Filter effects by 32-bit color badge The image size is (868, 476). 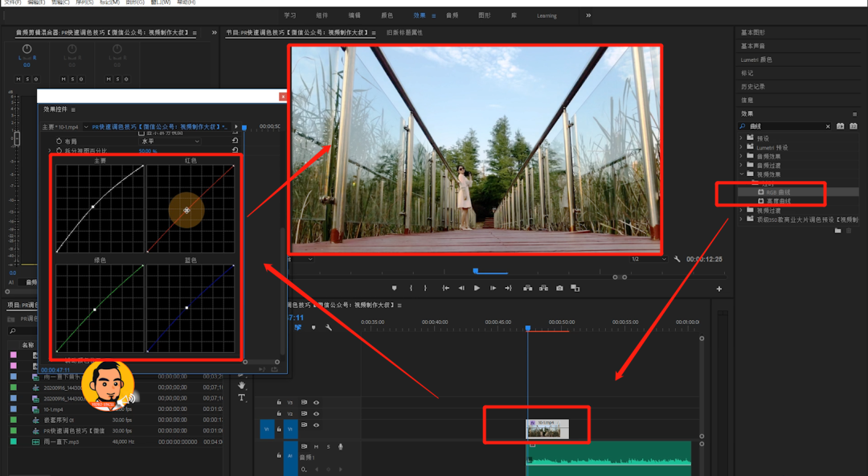click(853, 126)
